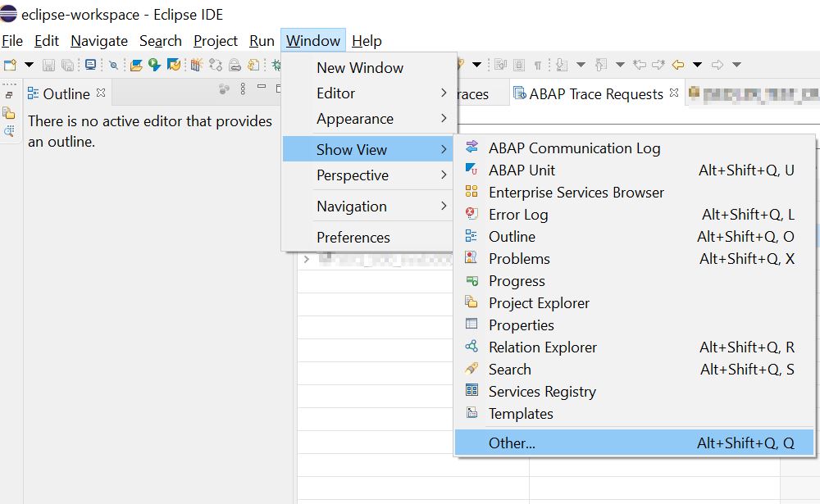Open the dropdown beside the New icon
Viewport: 820px width, 504px height.
click(30, 65)
